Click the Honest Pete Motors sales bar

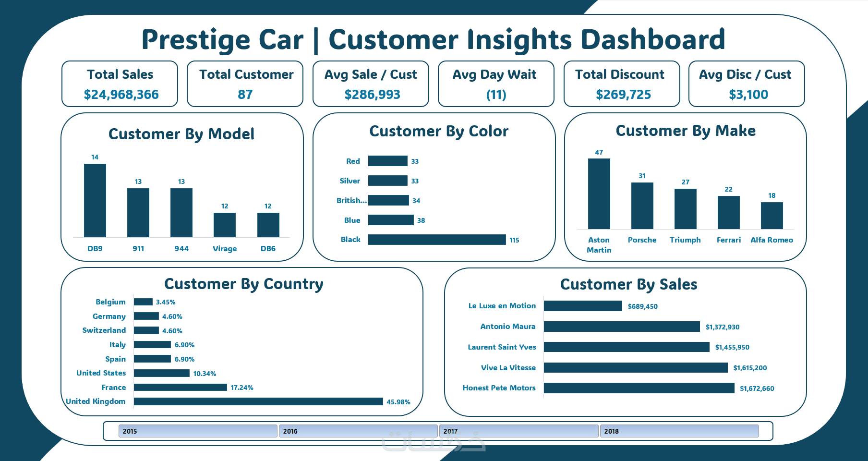click(639, 388)
